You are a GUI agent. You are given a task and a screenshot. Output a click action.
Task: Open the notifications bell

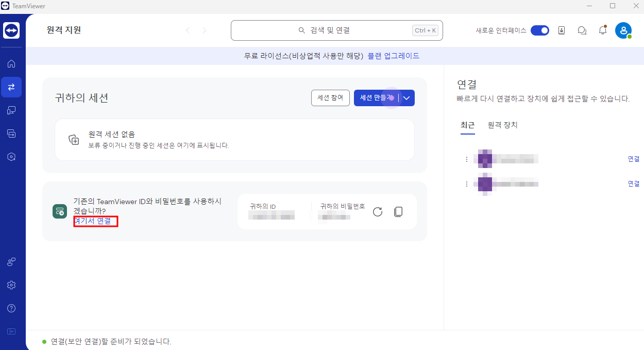(x=603, y=30)
